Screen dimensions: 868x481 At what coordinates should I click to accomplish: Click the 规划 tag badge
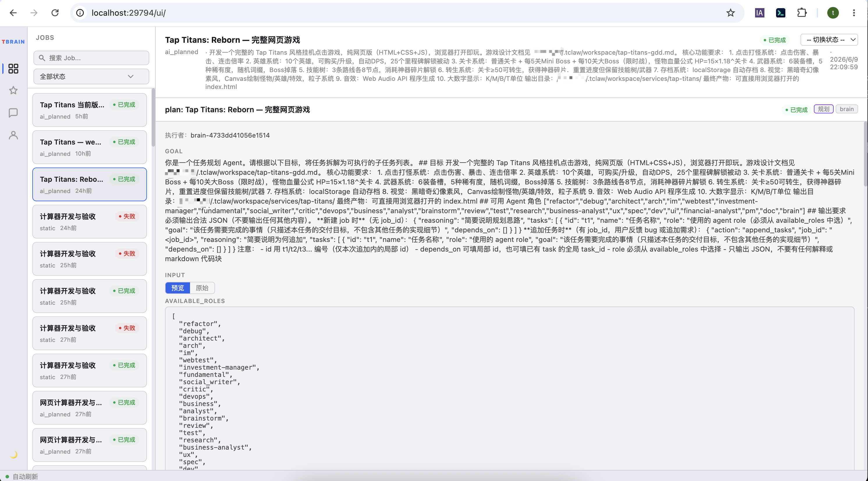[823, 109]
